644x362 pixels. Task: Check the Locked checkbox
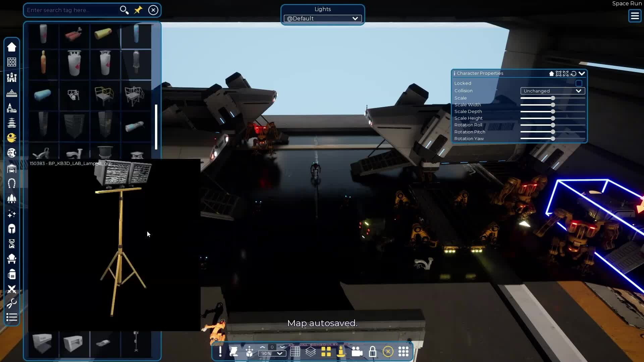[579, 83]
